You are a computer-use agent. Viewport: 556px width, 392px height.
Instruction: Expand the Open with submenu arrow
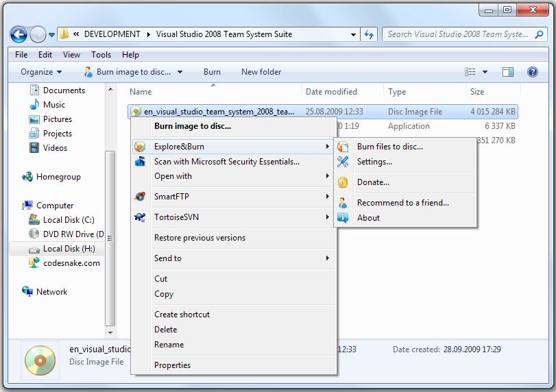tap(327, 176)
